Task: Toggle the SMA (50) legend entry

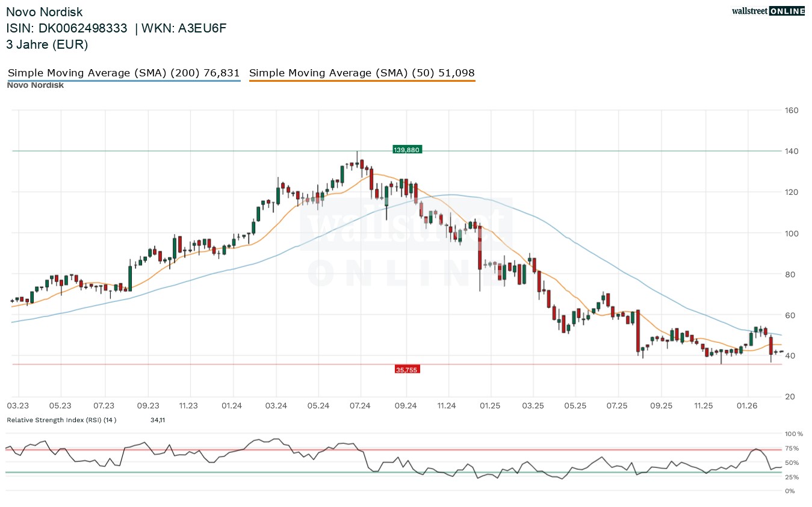Action: [x=362, y=73]
